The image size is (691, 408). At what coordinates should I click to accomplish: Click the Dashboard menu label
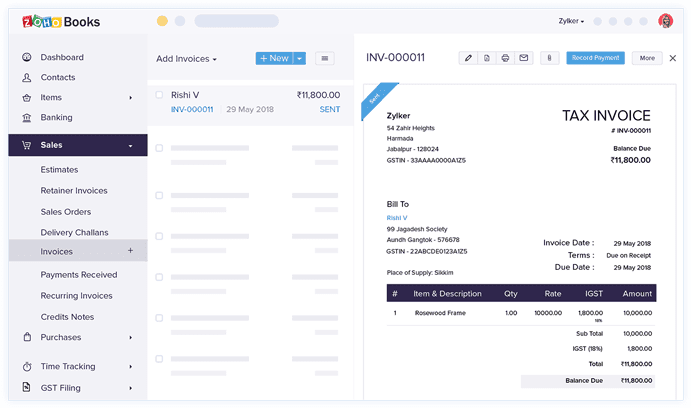point(62,57)
